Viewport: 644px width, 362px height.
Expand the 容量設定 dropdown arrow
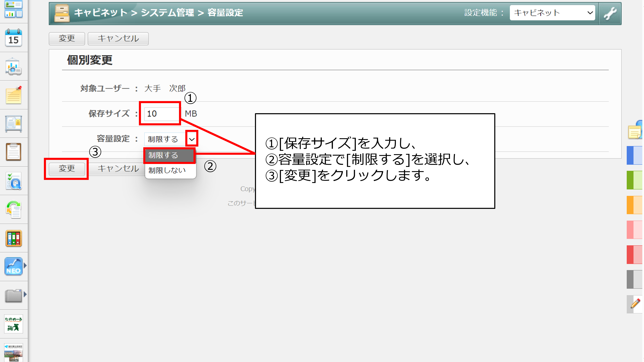[192, 139]
